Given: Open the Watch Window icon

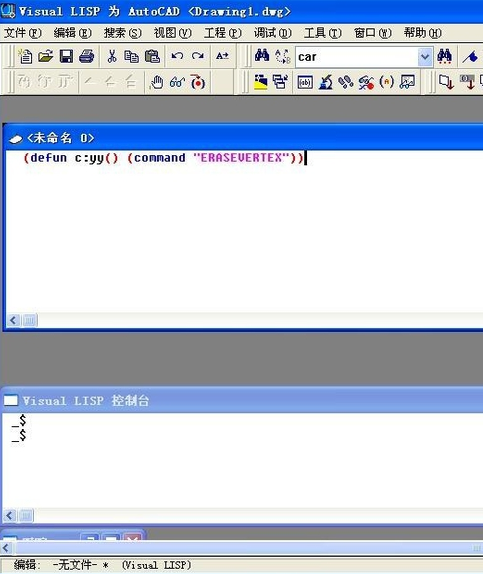Looking at the screenshot, I should (x=407, y=82).
